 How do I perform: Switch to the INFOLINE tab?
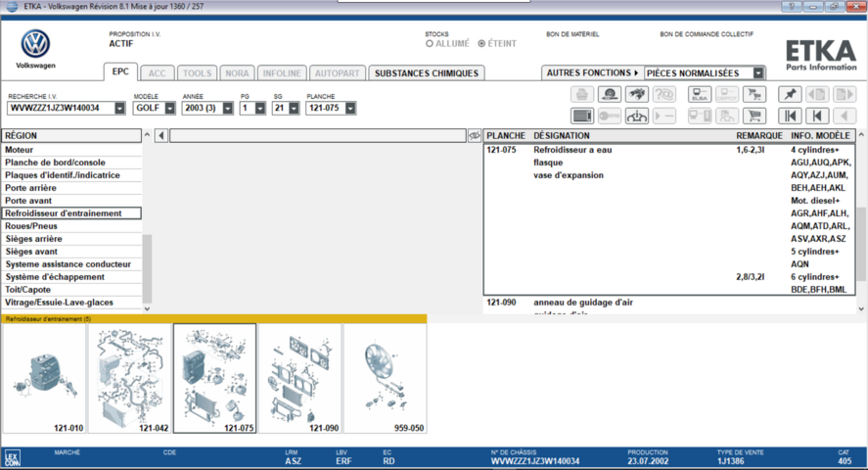tap(282, 73)
